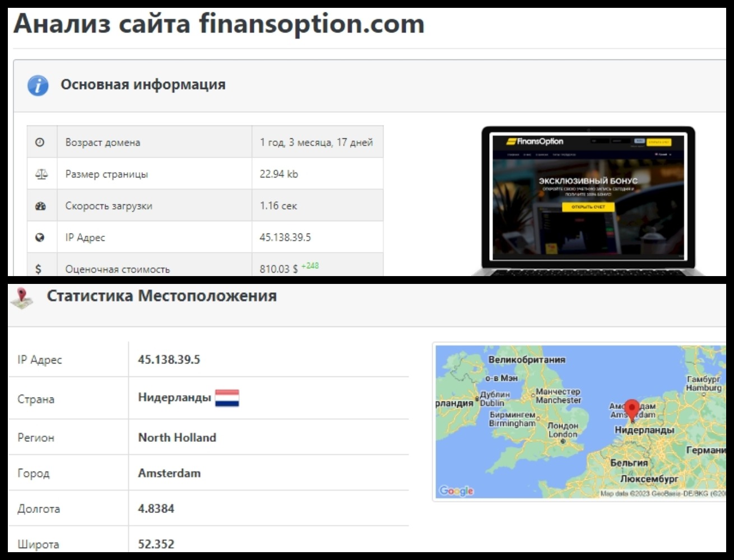The image size is (734, 560).
Task: Select the longitude value 4.8384
Action: pos(156,508)
